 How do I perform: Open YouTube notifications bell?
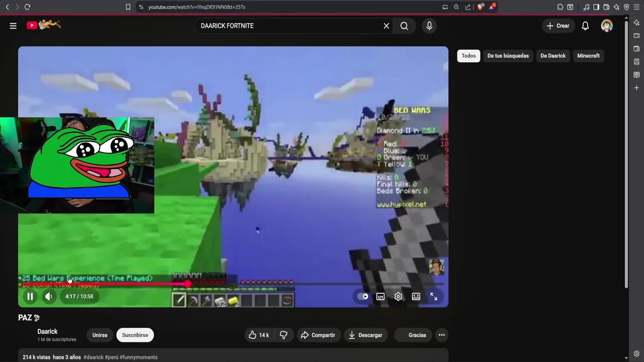click(x=585, y=26)
